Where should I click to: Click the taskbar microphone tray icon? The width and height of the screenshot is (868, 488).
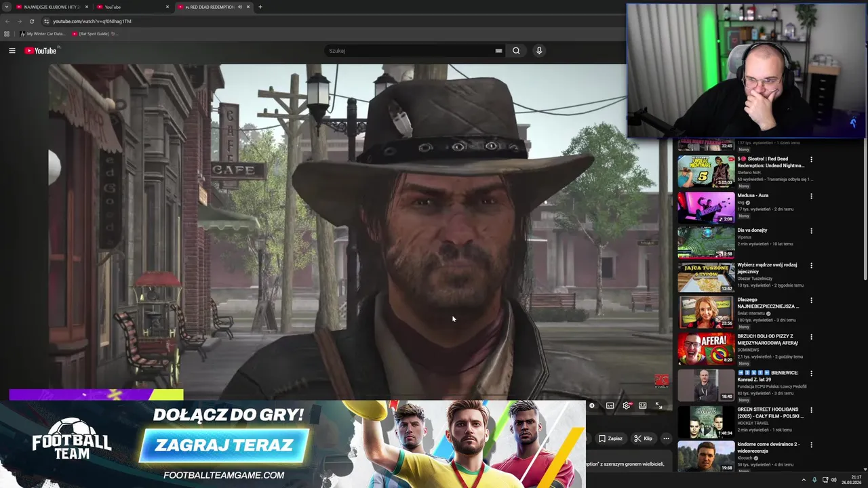814,480
